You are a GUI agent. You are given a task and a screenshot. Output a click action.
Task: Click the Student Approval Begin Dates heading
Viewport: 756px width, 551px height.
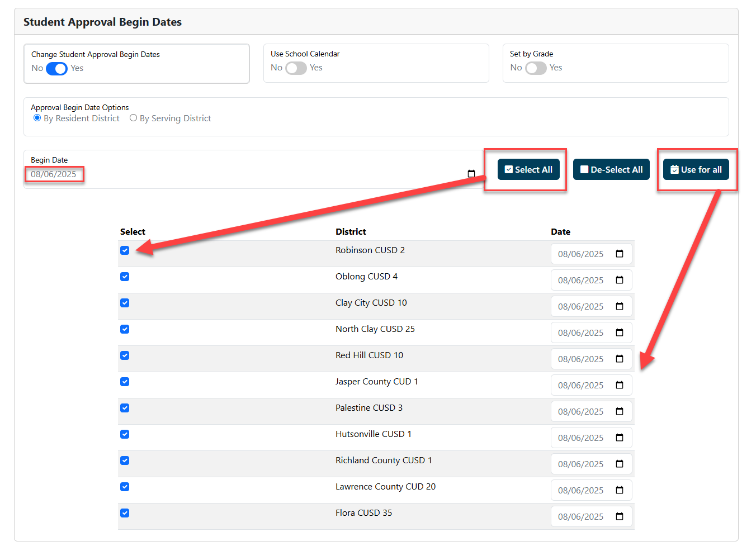click(102, 22)
